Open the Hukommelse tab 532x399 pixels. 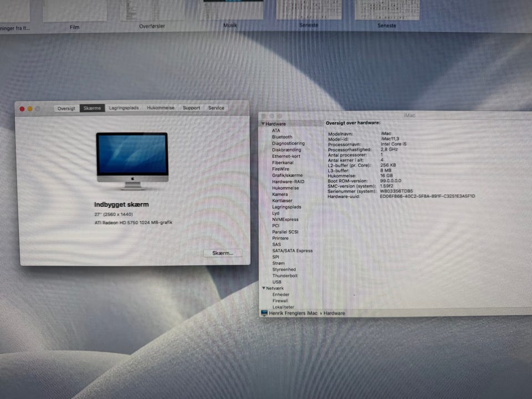click(161, 108)
